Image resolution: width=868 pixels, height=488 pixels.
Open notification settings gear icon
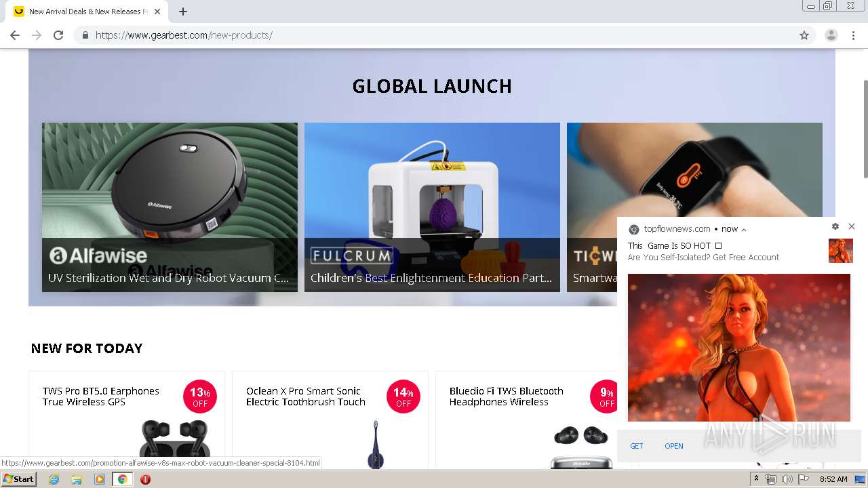pyautogui.click(x=835, y=226)
